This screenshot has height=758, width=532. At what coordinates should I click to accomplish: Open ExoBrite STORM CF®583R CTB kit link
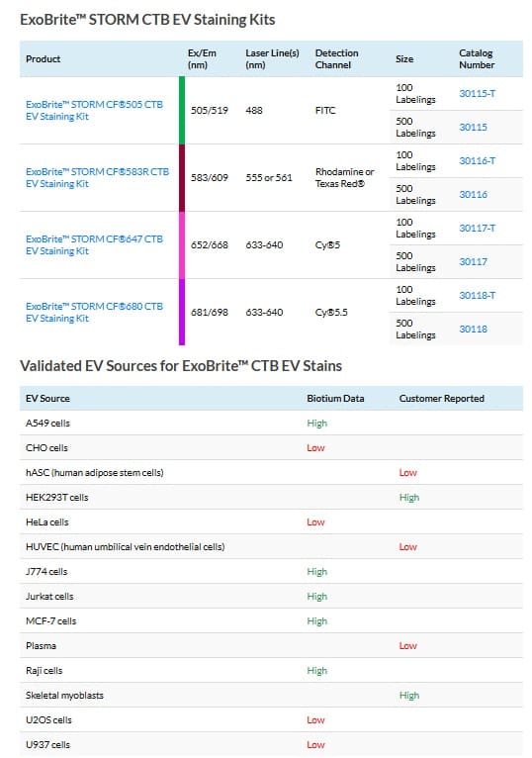(98, 177)
